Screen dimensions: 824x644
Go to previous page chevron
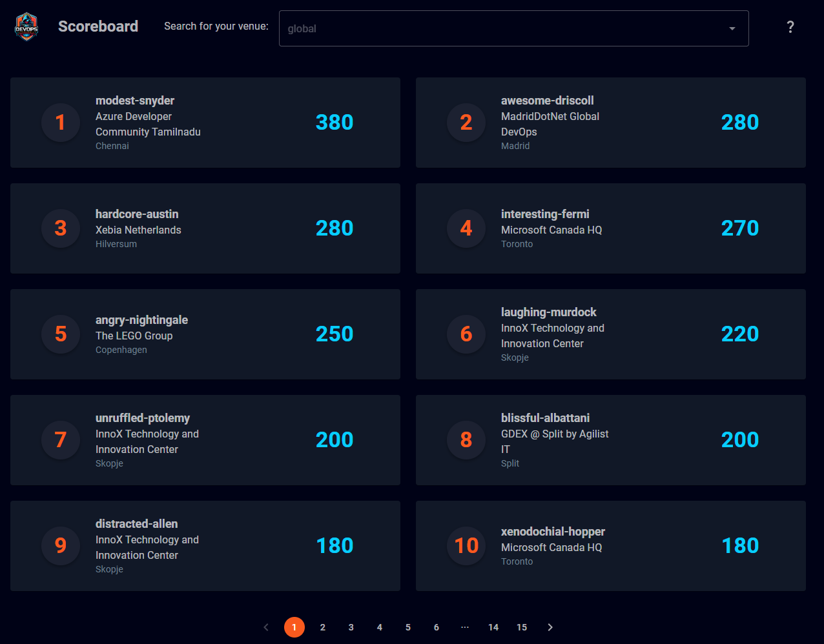point(266,627)
